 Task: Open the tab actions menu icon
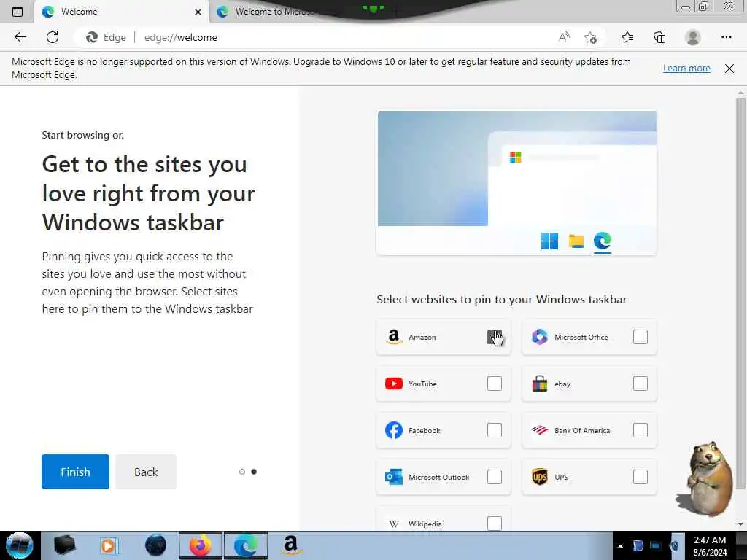pos(18,12)
